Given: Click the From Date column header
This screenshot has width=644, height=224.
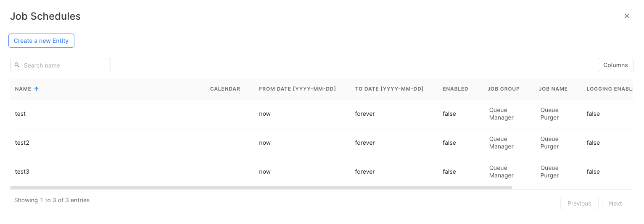Looking at the screenshot, I should pyautogui.click(x=297, y=89).
